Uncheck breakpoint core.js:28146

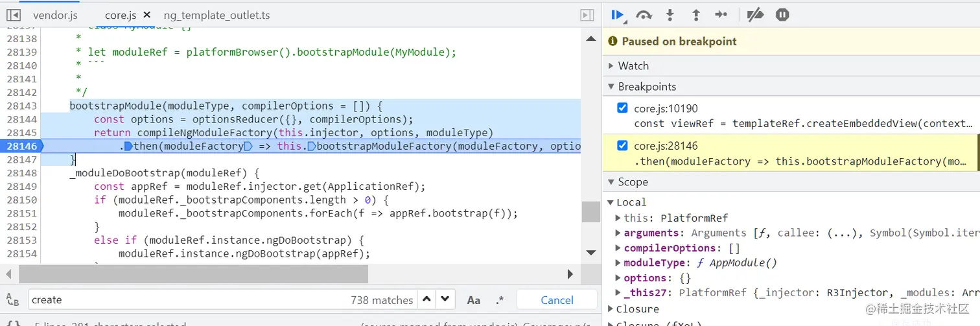pyautogui.click(x=622, y=146)
